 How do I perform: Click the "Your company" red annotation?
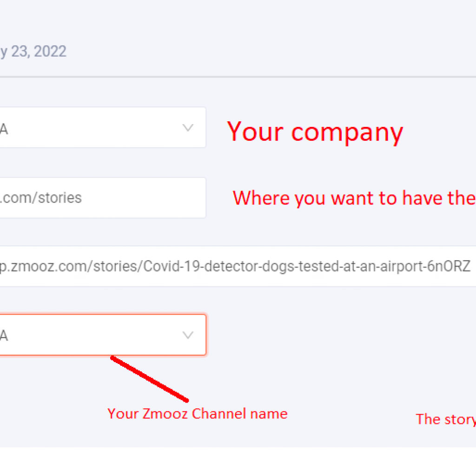(315, 132)
